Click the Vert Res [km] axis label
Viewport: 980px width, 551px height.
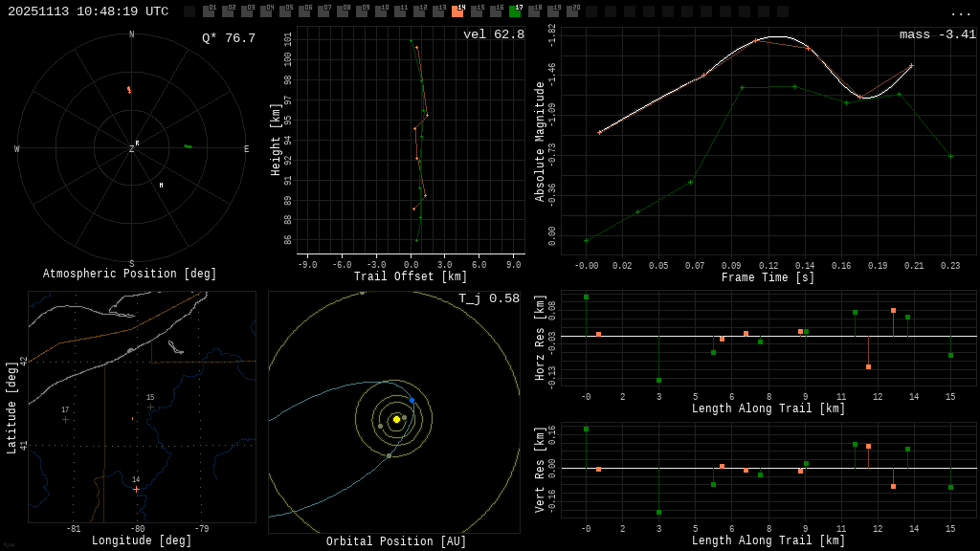click(540, 470)
